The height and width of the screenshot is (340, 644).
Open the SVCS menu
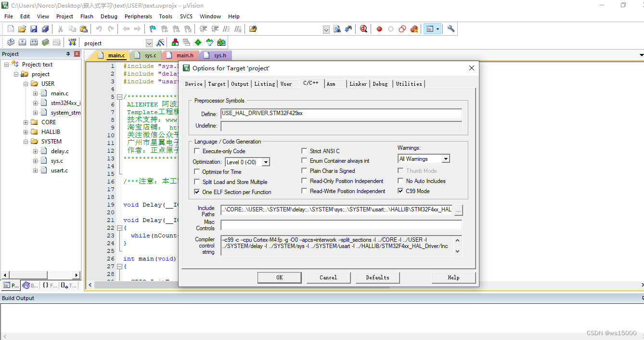pyautogui.click(x=186, y=16)
